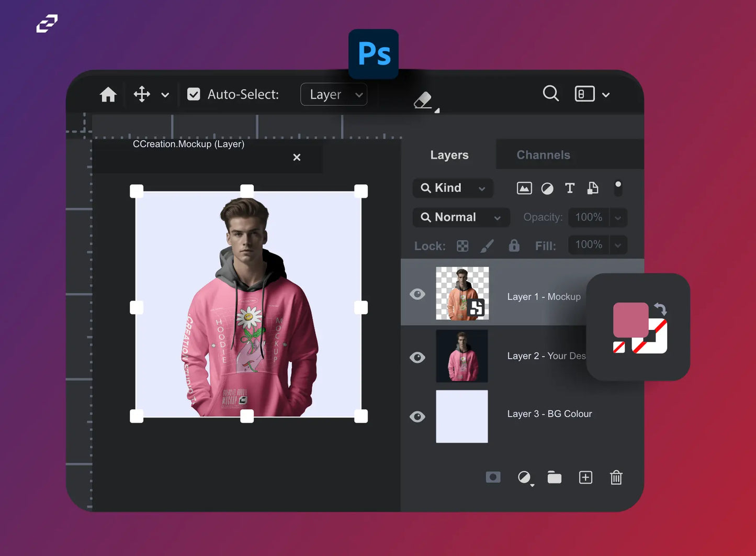Click the trash icon to delete layer
The height and width of the screenshot is (556, 756).
pos(616,477)
